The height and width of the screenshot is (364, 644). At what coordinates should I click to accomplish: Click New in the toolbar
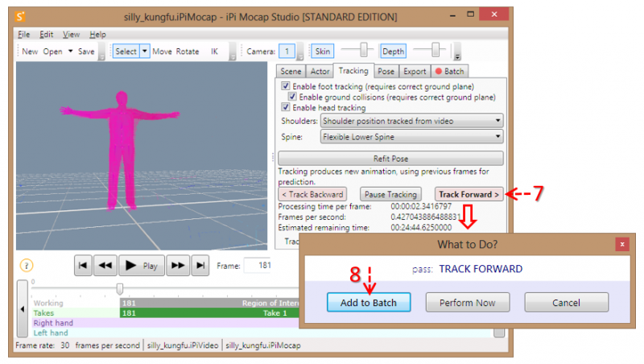tap(30, 52)
